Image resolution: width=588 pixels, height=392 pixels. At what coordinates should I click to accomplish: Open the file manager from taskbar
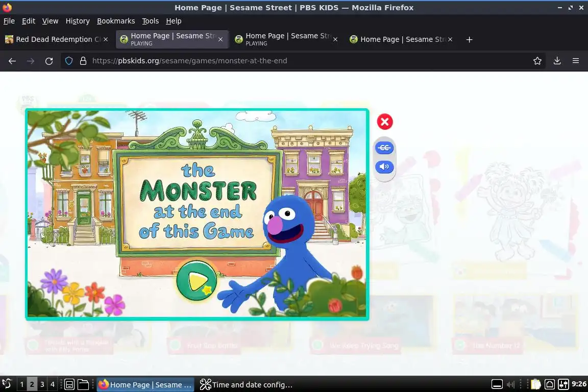click(83, 384)
